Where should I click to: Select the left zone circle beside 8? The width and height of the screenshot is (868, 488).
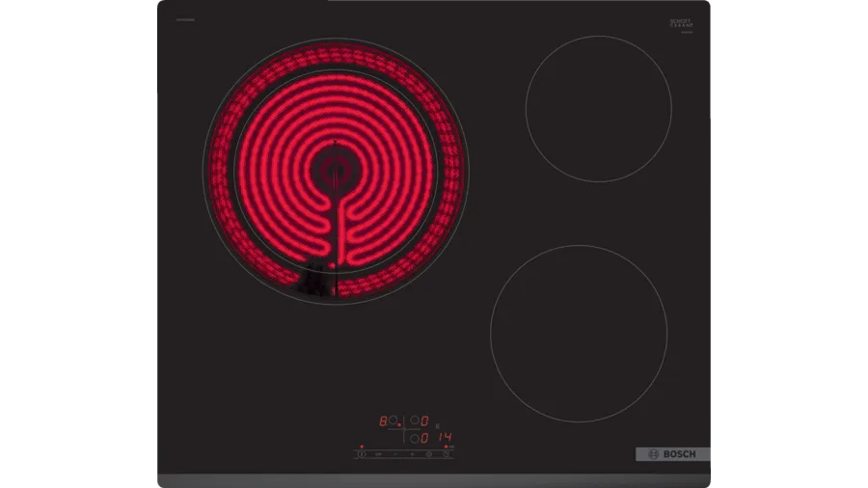click(393, 420)
